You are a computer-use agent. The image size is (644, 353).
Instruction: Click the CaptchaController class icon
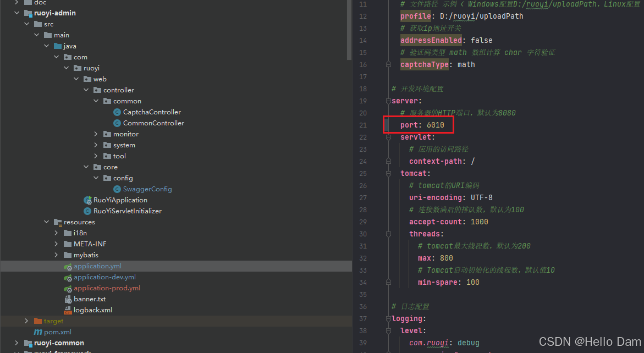(x=117, y=112)
